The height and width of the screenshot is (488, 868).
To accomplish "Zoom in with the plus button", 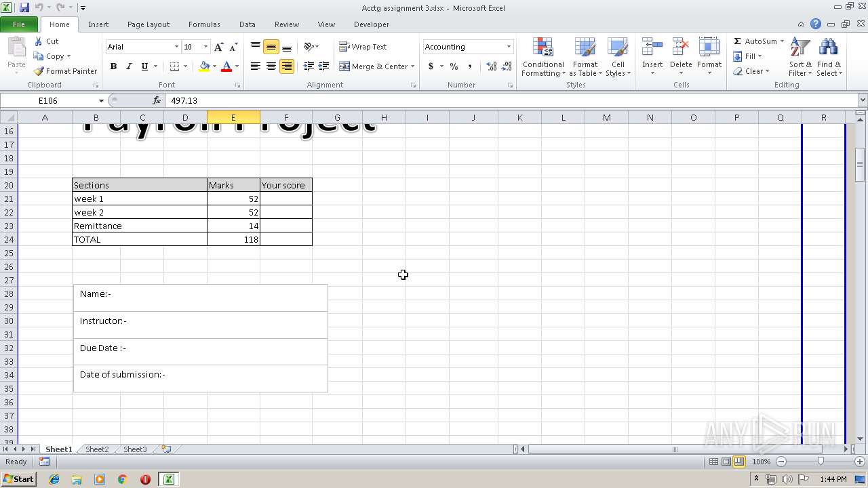I will point(859,462).
